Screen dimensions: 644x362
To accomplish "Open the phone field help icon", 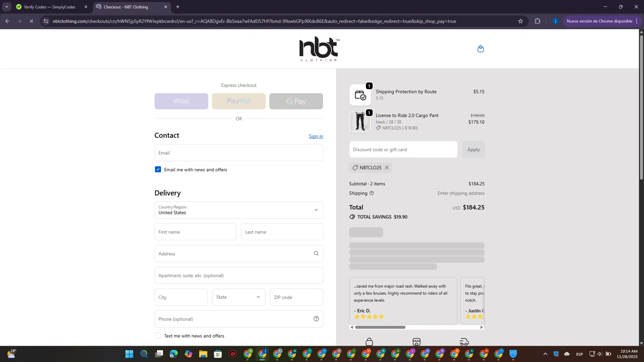I will tap(316, 319).
